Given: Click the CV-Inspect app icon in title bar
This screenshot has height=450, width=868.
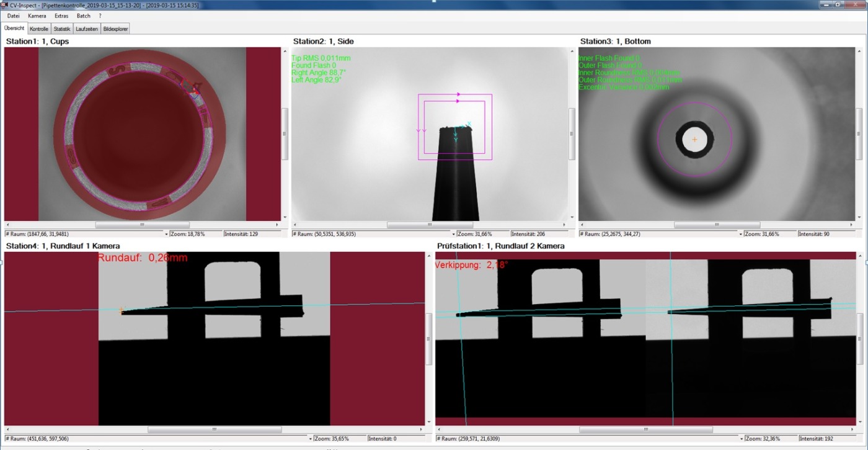Looking at the screenshot, I should pos(6,5).
